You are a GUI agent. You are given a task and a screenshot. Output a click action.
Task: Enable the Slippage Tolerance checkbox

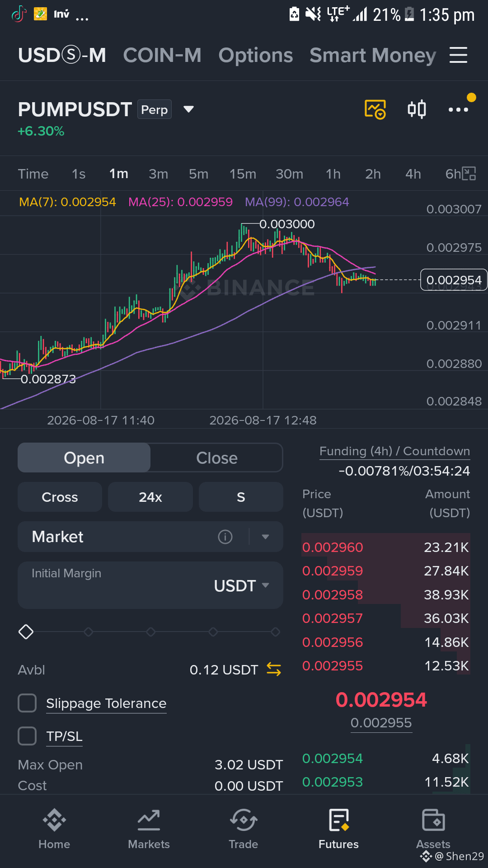pos(27,703)
